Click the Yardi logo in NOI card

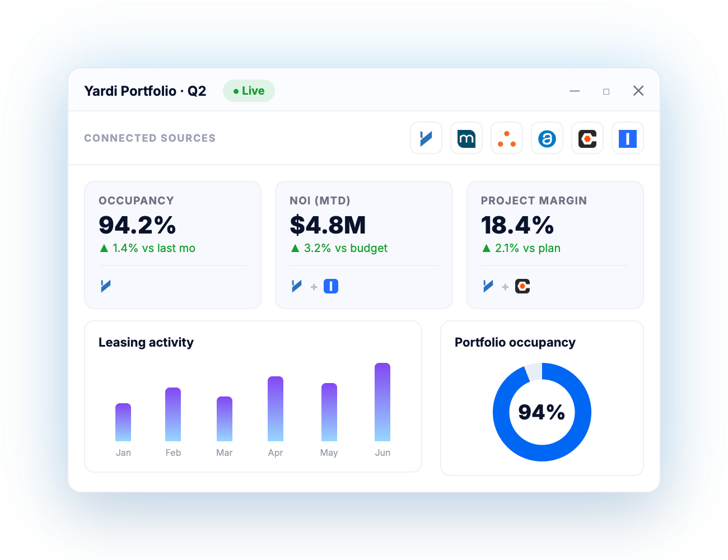tap(297, 286)
